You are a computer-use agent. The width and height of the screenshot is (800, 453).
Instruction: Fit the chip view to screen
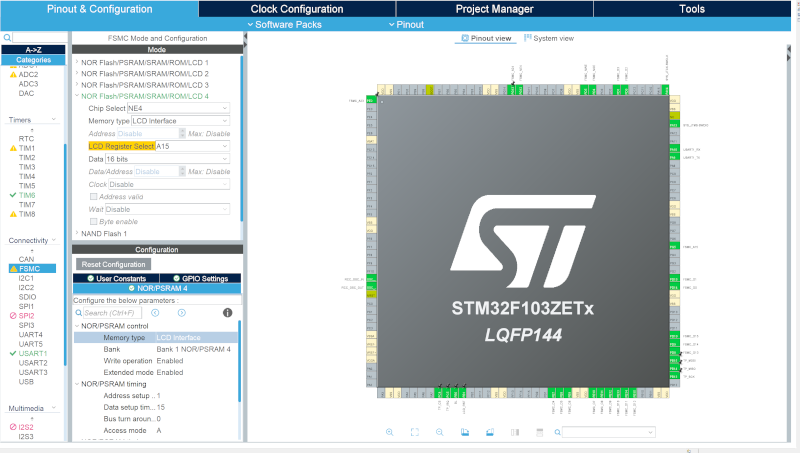414,432
